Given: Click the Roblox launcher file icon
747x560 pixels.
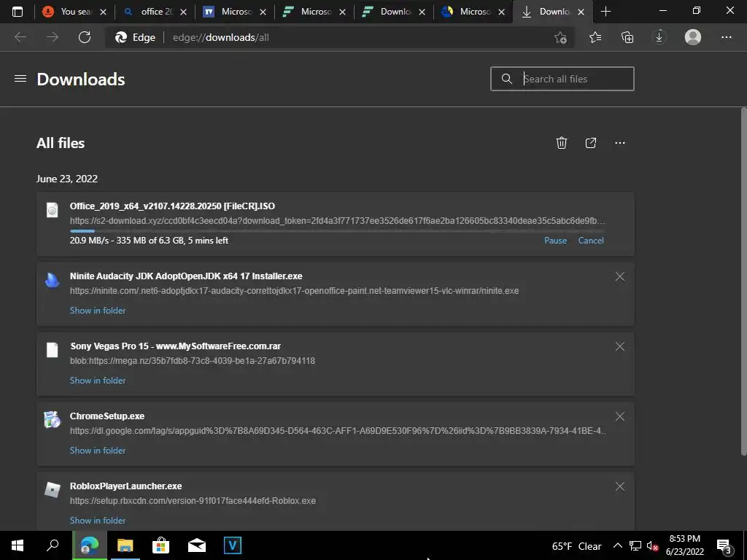Looking at the screenshot, I should 53,490.
